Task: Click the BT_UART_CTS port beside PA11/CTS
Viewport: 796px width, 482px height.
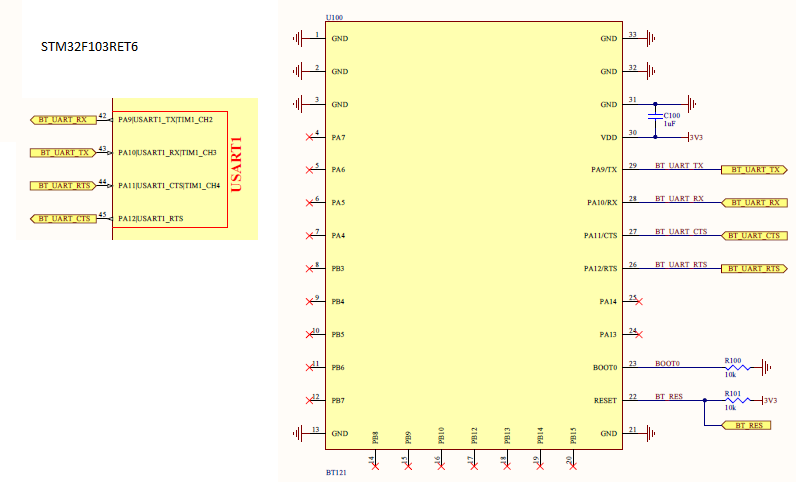Action: pyautogui.click(x=754, y=236)
